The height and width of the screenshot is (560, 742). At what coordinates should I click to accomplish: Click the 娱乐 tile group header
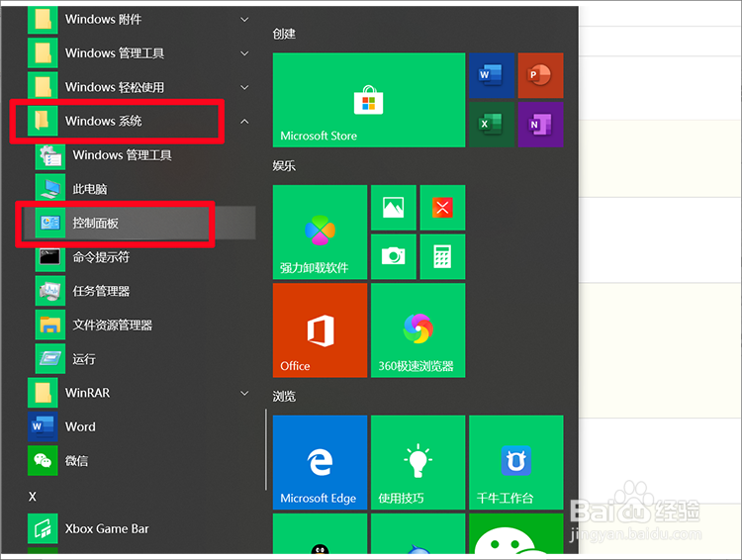284,165
